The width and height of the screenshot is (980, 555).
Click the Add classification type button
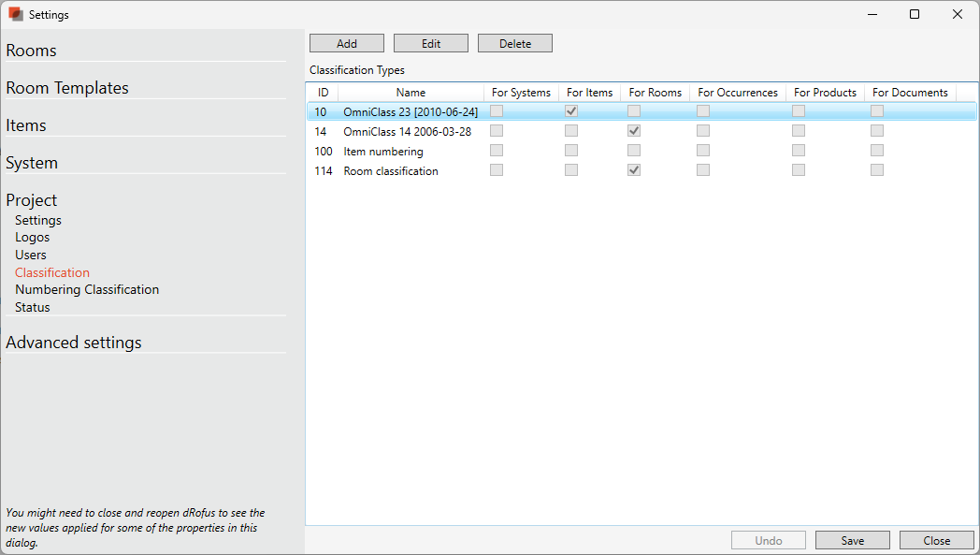coord(347,44)
